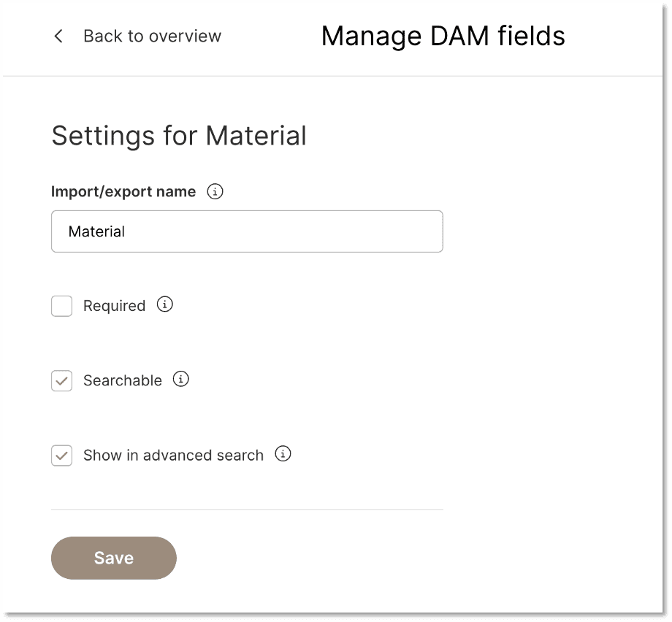Select the Settings for Material heading

click(x=178, y=136)
